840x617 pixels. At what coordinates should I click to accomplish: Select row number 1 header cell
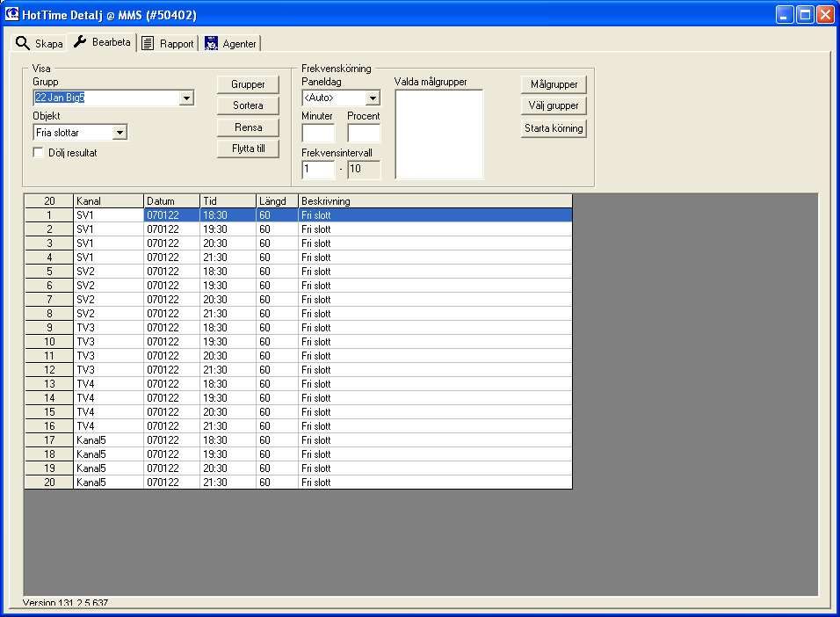[48, 215]
